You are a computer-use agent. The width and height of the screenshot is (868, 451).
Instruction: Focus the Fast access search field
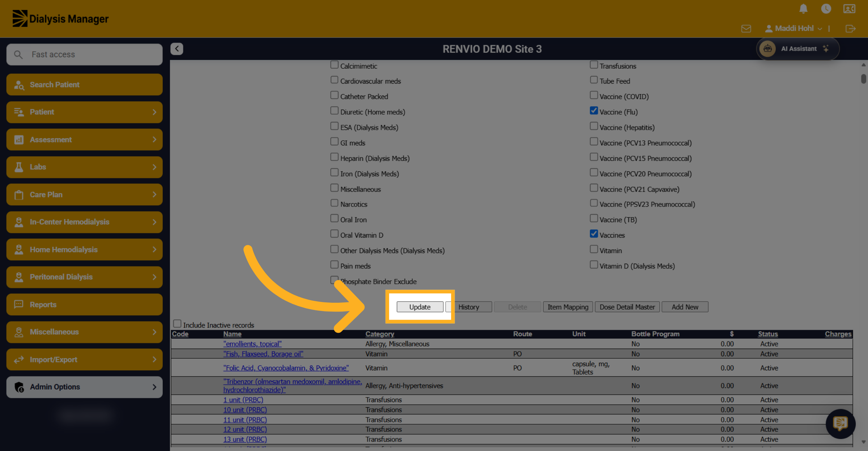click(x=84, y=55)
